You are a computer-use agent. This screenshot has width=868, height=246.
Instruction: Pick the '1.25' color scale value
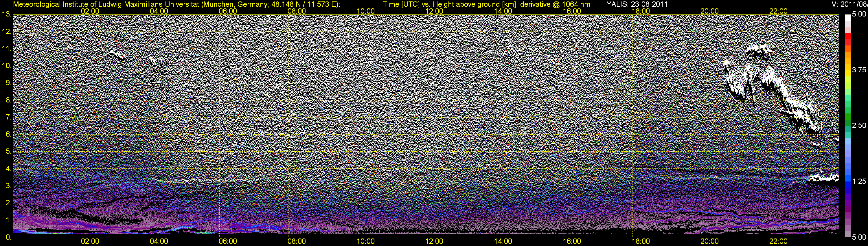859,181
